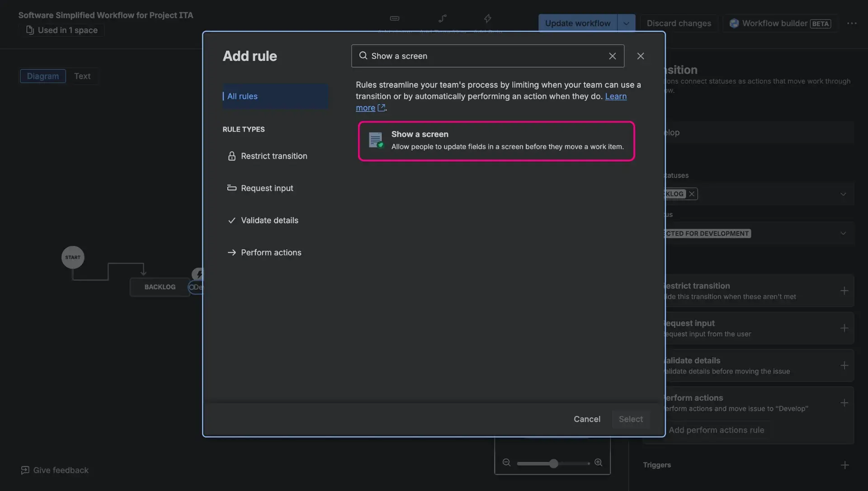Screen dimensions: 868x491
Task: Select the Add transition toolbar icon
Action: point(442,18)
